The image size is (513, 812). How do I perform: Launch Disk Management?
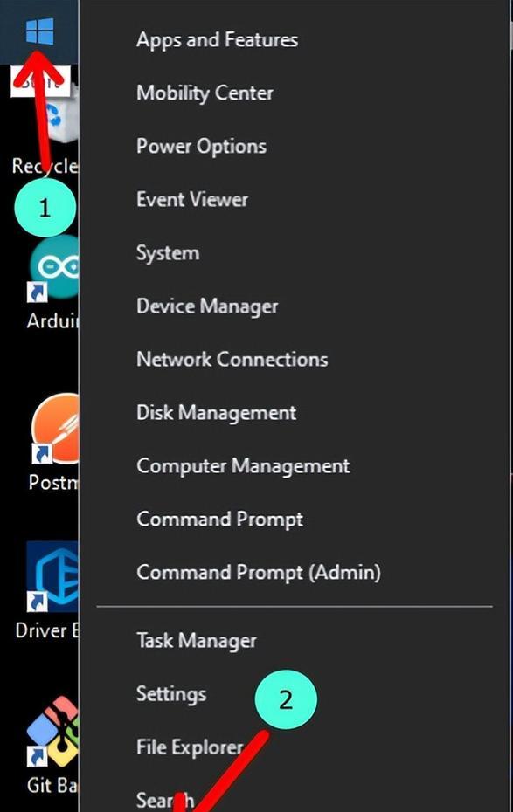click(216, 413)
